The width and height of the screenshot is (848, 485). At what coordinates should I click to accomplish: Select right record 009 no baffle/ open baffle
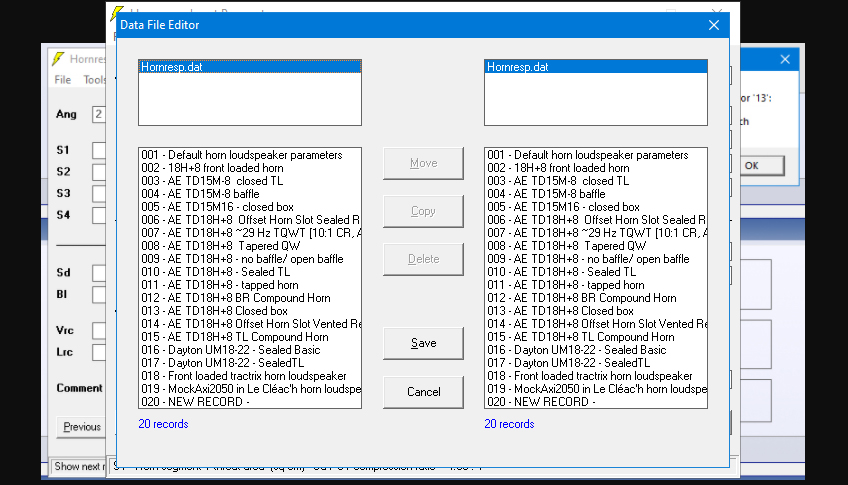[595, 259]
